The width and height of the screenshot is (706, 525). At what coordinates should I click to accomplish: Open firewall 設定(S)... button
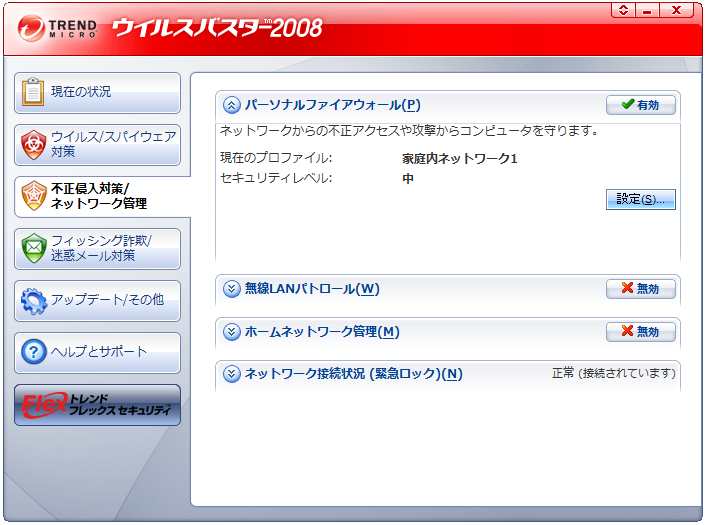click(x=641, y=199)
